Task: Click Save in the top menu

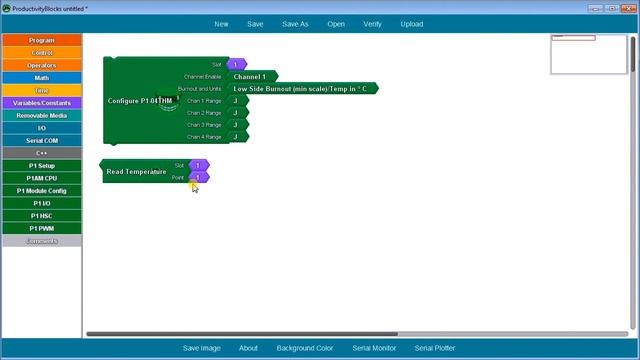Action: [x=255, y=24]
